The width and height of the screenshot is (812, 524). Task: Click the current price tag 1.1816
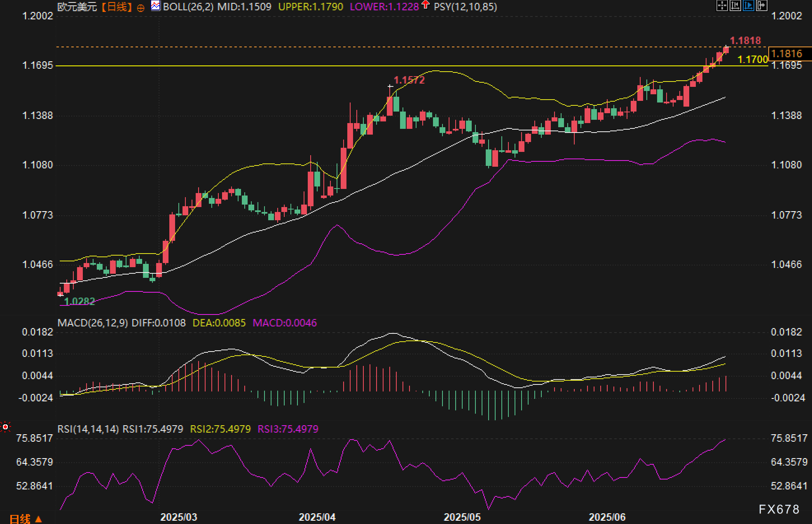(787, 54)
